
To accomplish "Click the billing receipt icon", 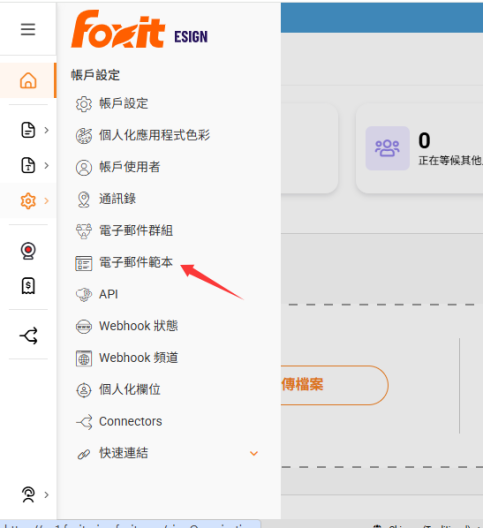I will pos(28,286).
